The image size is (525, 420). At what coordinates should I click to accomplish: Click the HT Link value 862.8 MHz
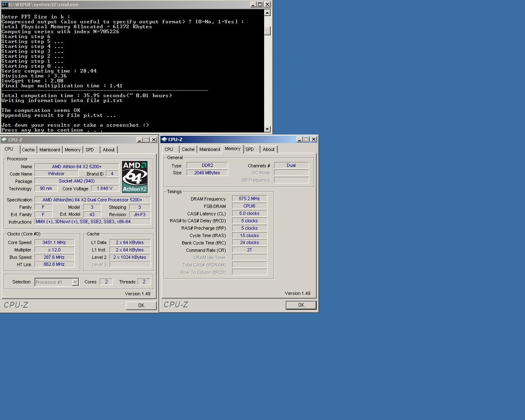click(54, 265)
